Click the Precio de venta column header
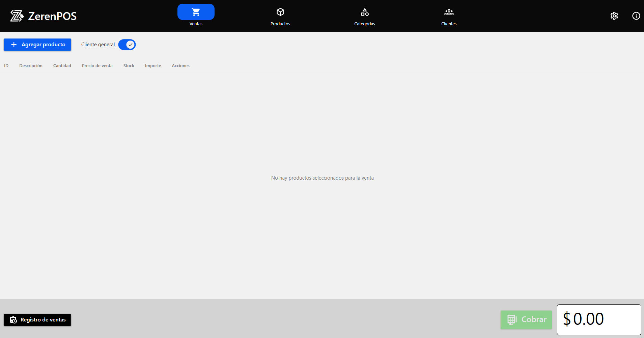 97,66
